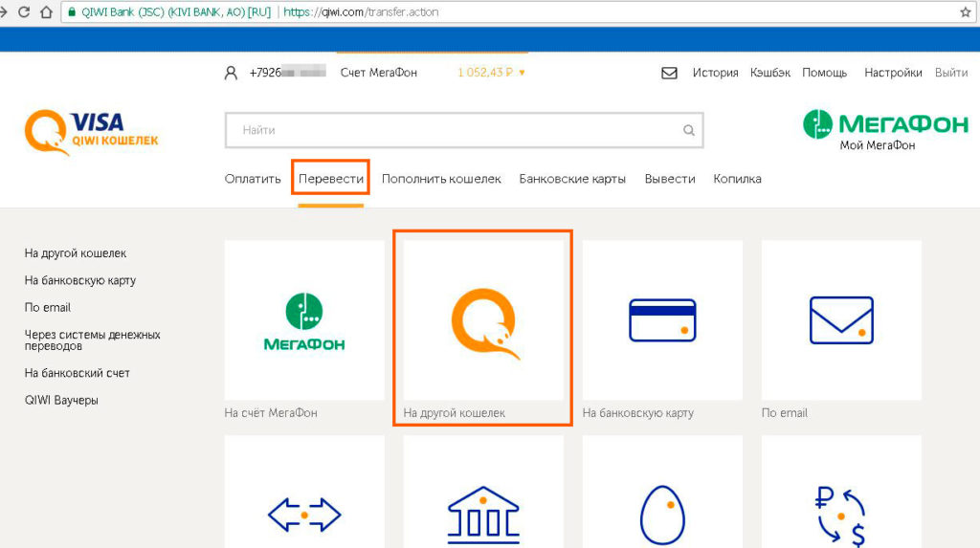This screenshot has height=548, width=980.
Task: Select the МегаФон transfer tile
Action: [304, 320]
